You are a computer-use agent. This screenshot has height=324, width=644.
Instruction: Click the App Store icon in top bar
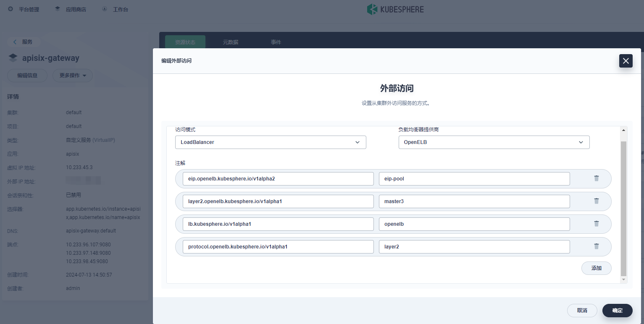click(x=58, y=9)
